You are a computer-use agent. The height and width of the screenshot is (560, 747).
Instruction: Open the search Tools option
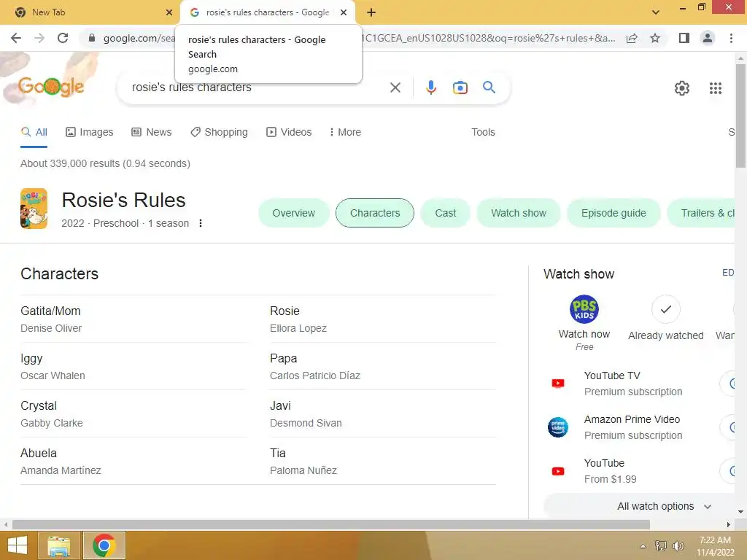[x=483, y=133]
